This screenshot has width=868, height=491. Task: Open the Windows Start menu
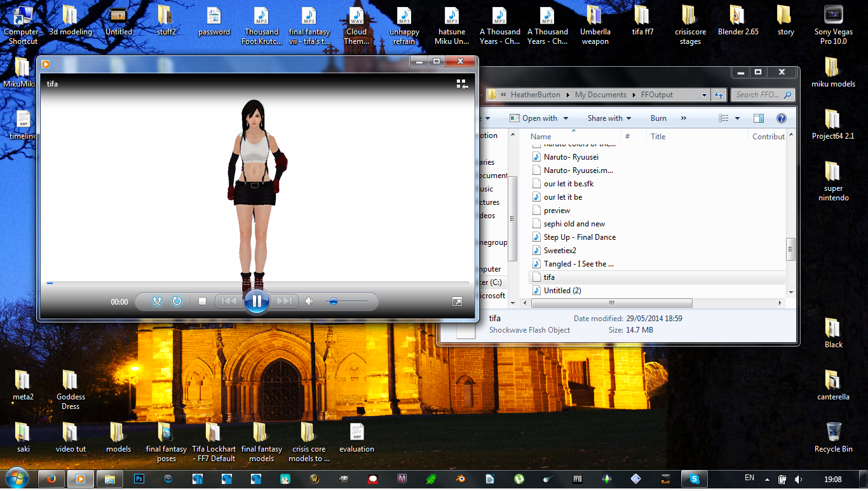(17, 478)
